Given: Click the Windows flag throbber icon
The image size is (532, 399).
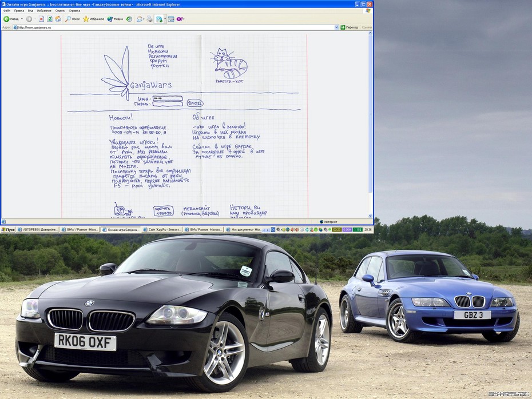Looking at the screenshot, I should point(368,11).
